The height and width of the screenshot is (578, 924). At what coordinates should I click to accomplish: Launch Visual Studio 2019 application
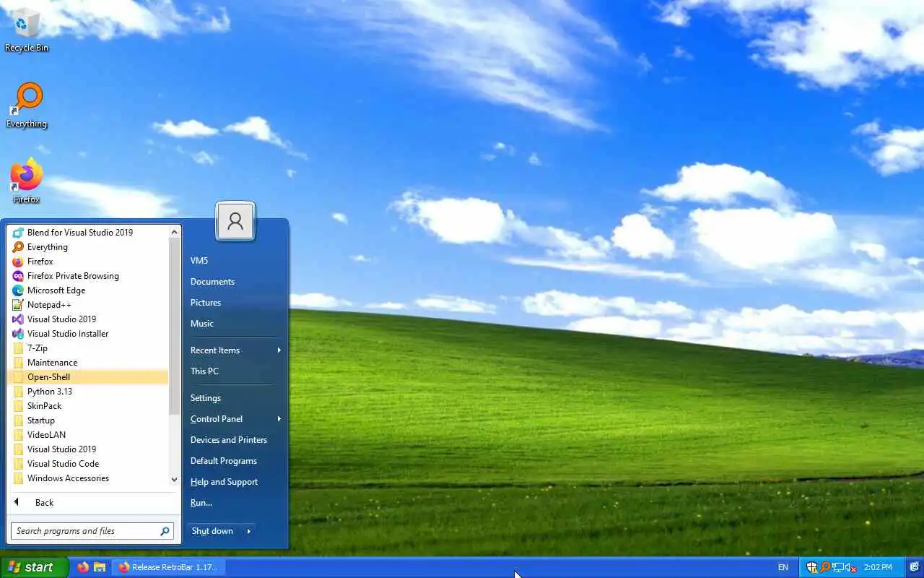click(x=88, y=319)
